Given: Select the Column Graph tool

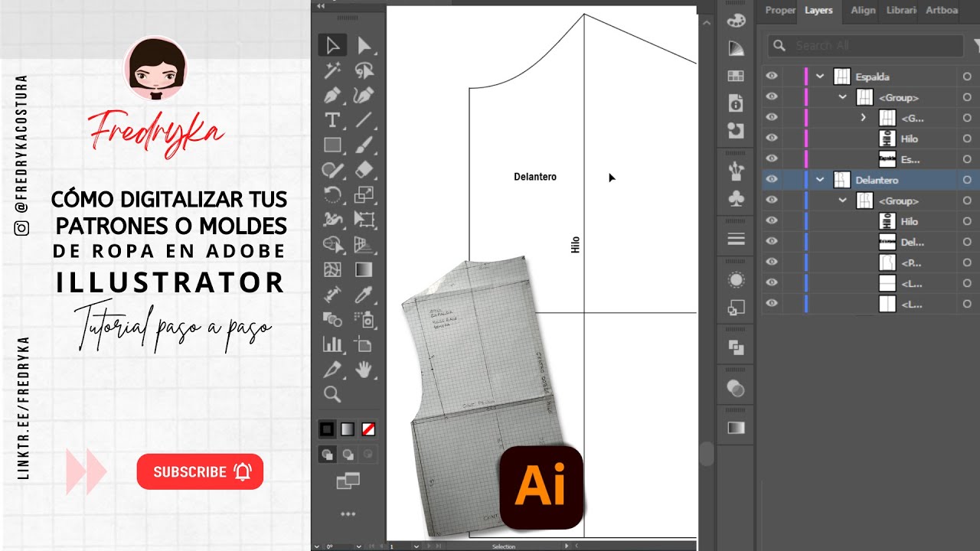Looking at the screenshot, I should (332, 344).
